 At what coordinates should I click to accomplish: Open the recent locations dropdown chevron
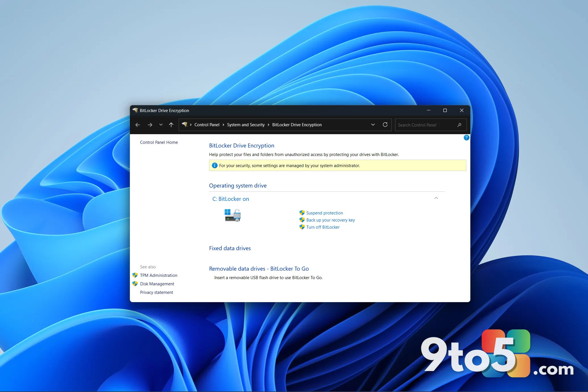click(161, 125)
